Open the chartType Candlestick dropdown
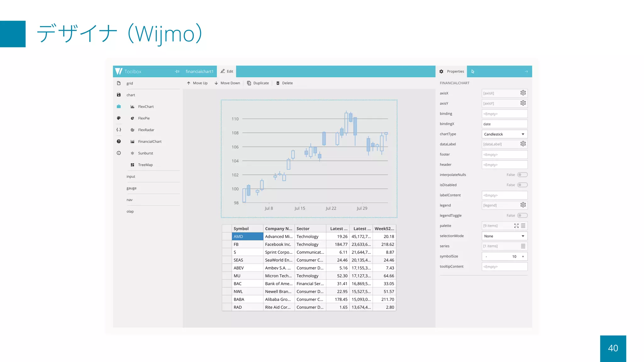Screen dimensions: 644x362 click(504, 134)
